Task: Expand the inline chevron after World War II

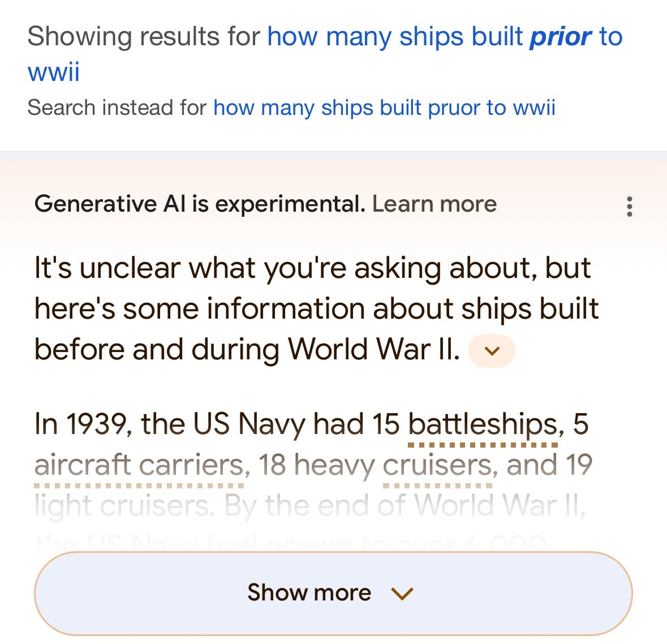Action: click(x=492, y=351)
